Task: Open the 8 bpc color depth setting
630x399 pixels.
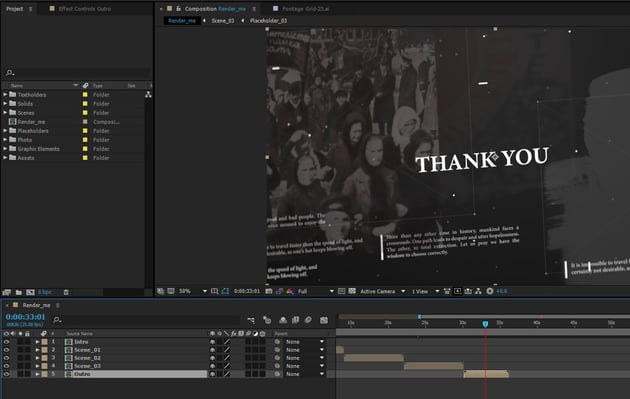Action: tap(45, 292)
